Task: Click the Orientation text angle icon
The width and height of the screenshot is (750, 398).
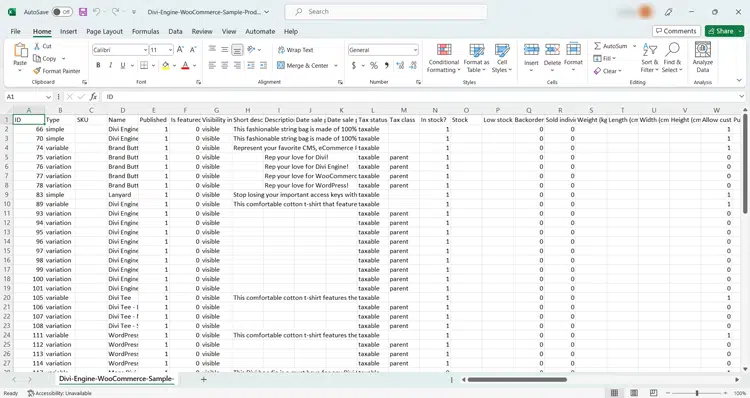Action: click(251, 50)
